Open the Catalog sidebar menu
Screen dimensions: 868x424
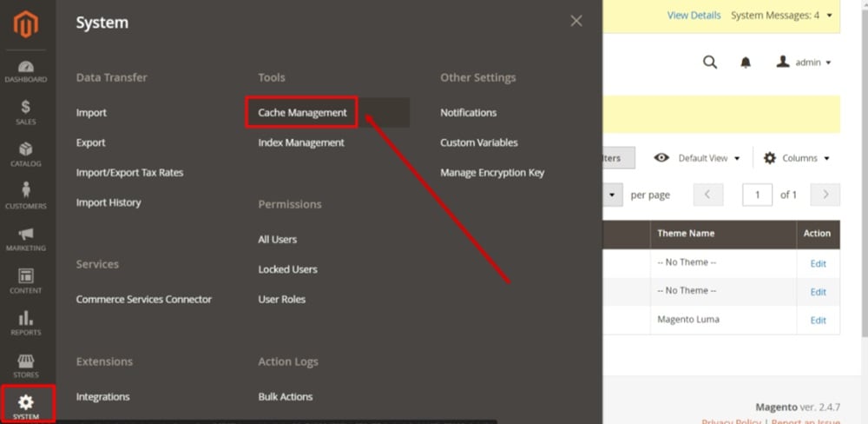click(26, 155)
